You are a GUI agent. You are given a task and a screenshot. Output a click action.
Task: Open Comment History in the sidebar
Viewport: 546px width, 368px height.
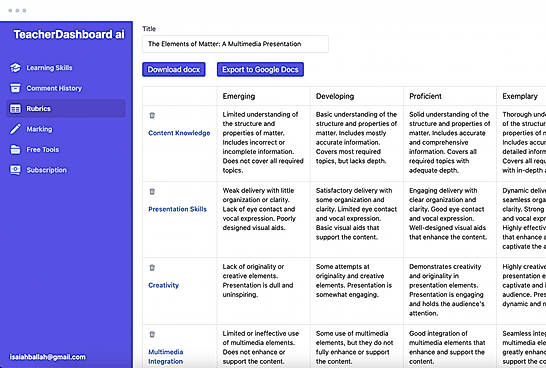pos(65,88)
